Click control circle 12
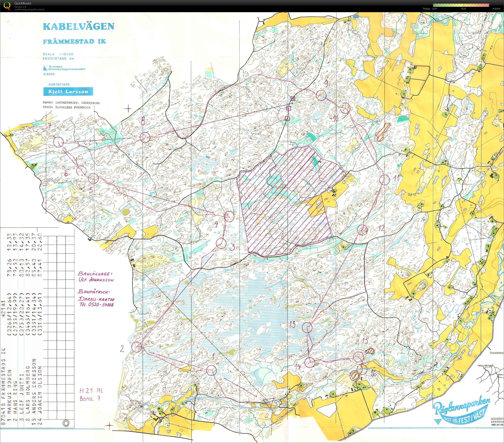504x443 pixels. pos(362,230)
